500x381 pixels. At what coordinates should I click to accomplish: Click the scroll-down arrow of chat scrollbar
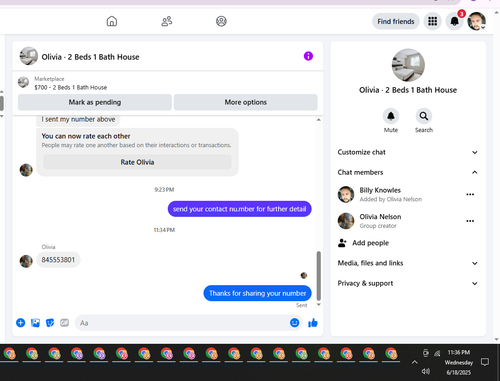tap(319, 304)
